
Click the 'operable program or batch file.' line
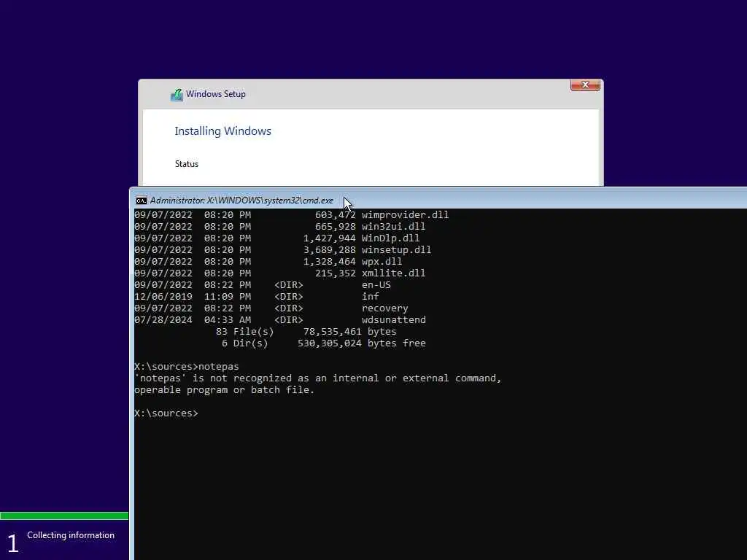click(x=225, y=390)
